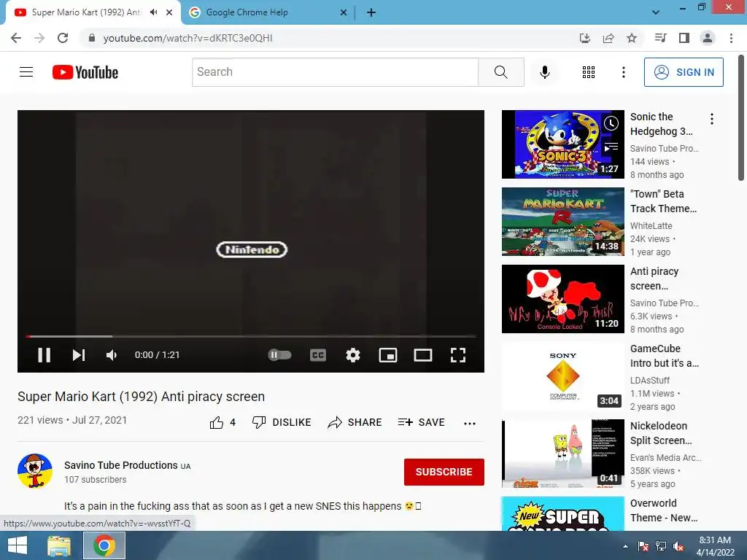Click the SIGN IN button
The image size is (747, 560).
click(684, 72)
